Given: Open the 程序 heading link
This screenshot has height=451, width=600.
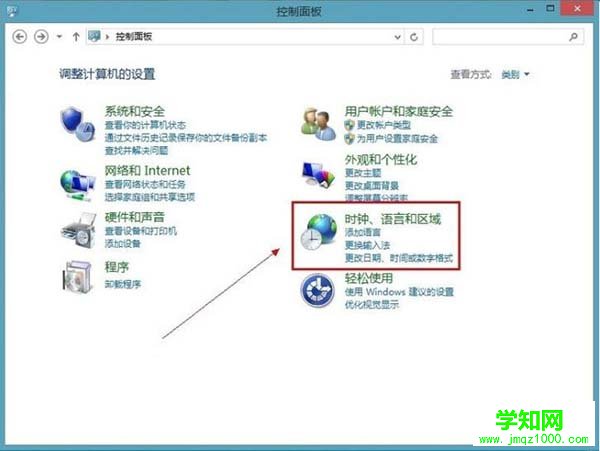Looking at the screenshot, I should click(117, 267).
